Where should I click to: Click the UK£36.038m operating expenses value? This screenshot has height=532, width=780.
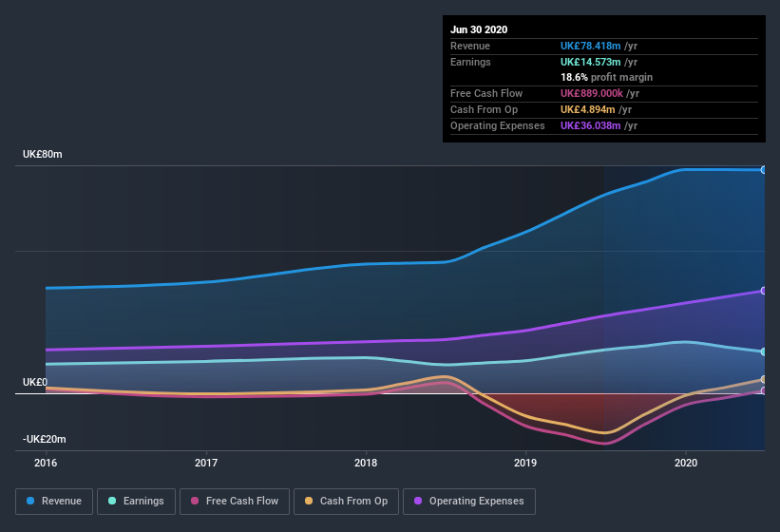click(591, 125)
